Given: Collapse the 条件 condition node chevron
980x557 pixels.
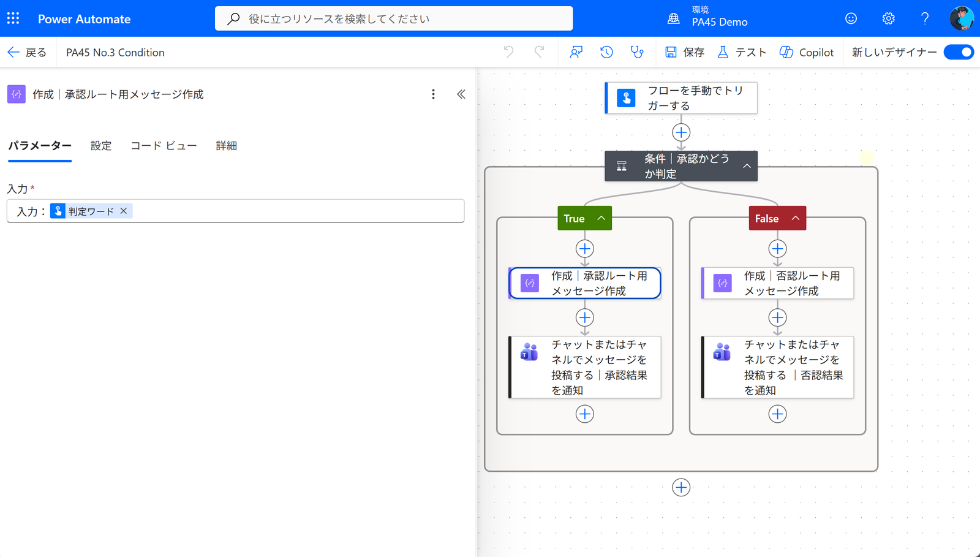Looking at the screenshot, I should click(747, 166).
